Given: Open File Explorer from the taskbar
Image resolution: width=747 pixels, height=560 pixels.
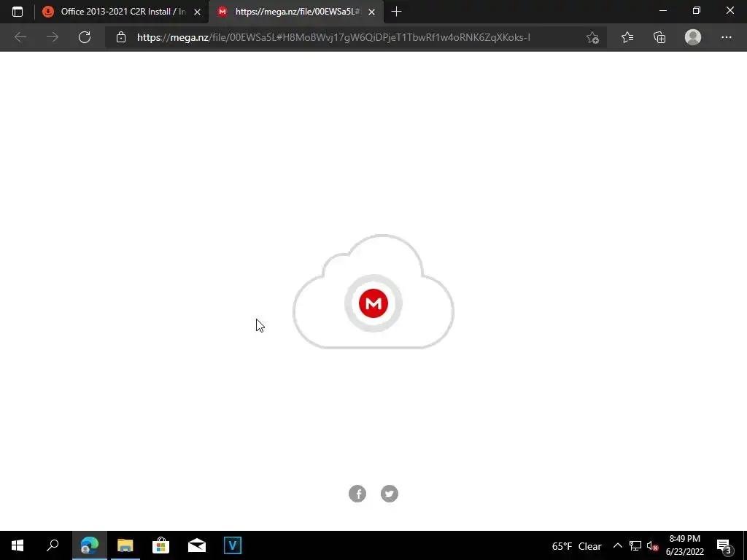Looking at the screenshot, I should pyautogui.click(x=125, y=545).
